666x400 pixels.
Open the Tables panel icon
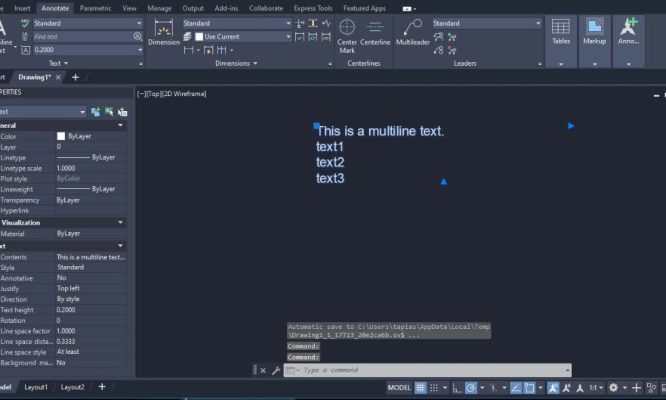coord(561,30)
